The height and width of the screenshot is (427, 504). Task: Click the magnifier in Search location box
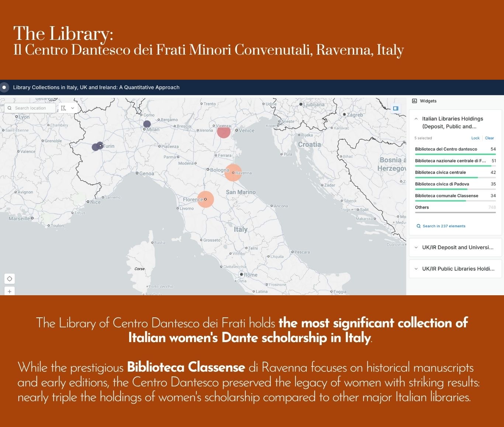pos(10,108)
